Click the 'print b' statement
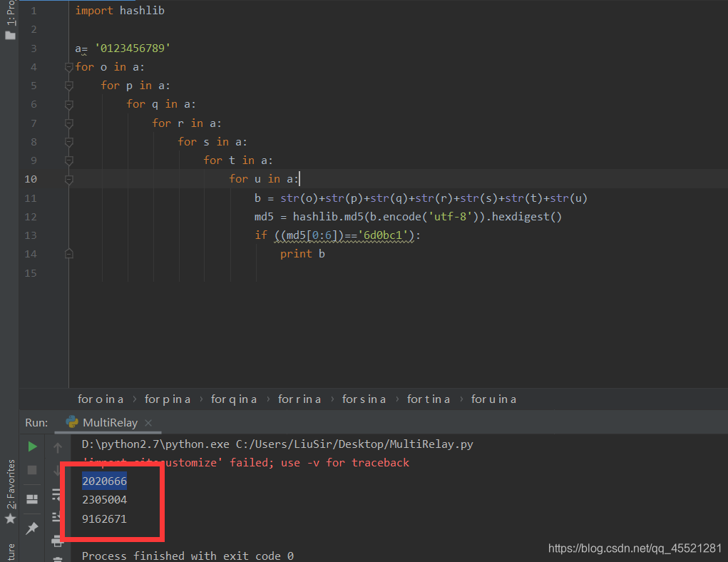The height and width of the screenshot is (562, 728). [x=302, y=254]
